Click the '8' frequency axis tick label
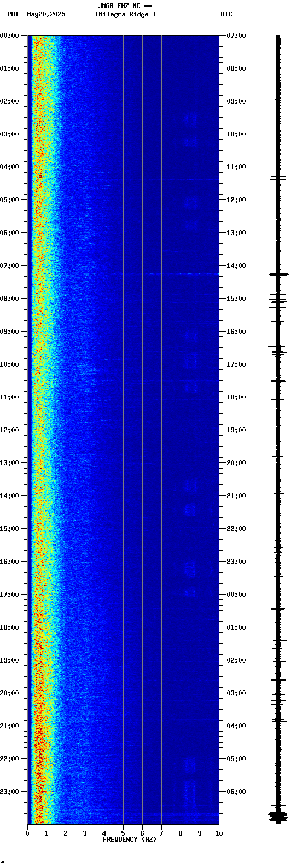Viewport: 302px width, 868px height. coord(181,833)
